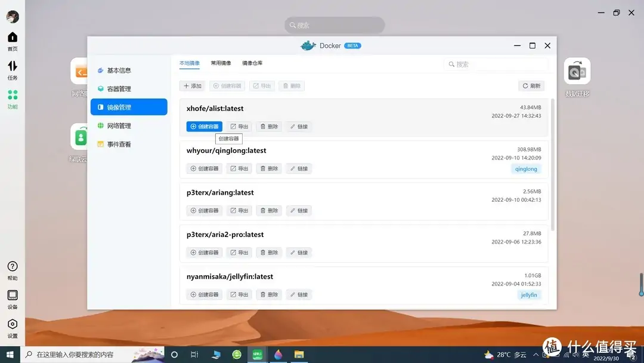Click 创建容器 for xhofe/alist:latest
Viewport: 644px width, 363px height.
(203, 126)
